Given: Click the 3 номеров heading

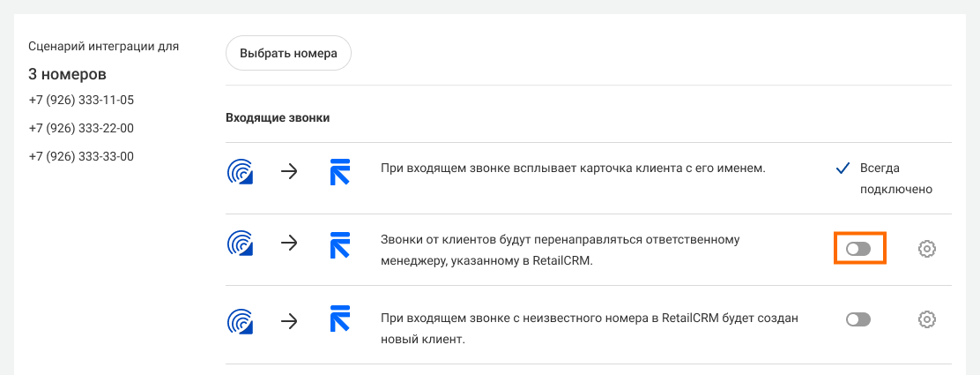Looking at the screenshot, I should tap(68, 74).
